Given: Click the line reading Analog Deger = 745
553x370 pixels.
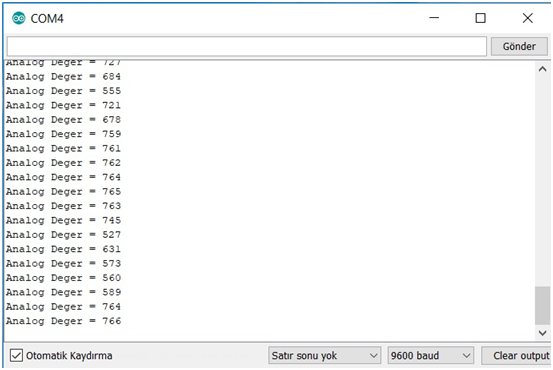Looking at the screenshot, I should click(63, 220).
